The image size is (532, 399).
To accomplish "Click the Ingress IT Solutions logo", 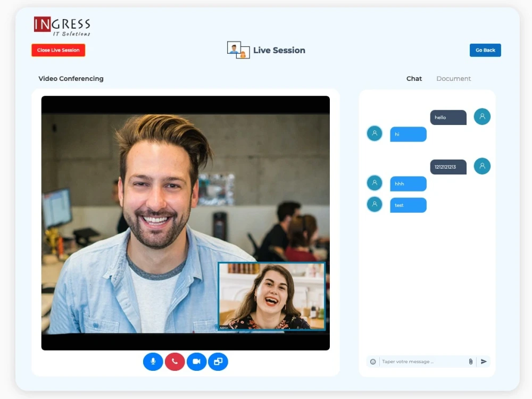I will click(62, 26).
